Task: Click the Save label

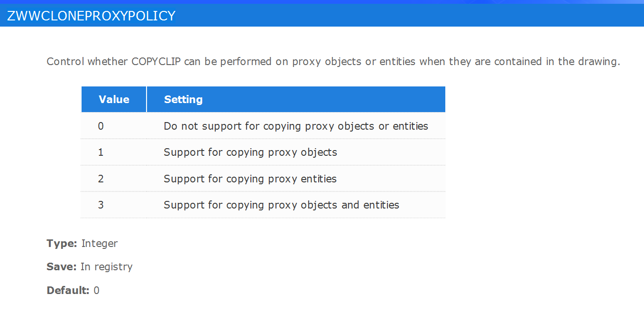Action: 61,266
